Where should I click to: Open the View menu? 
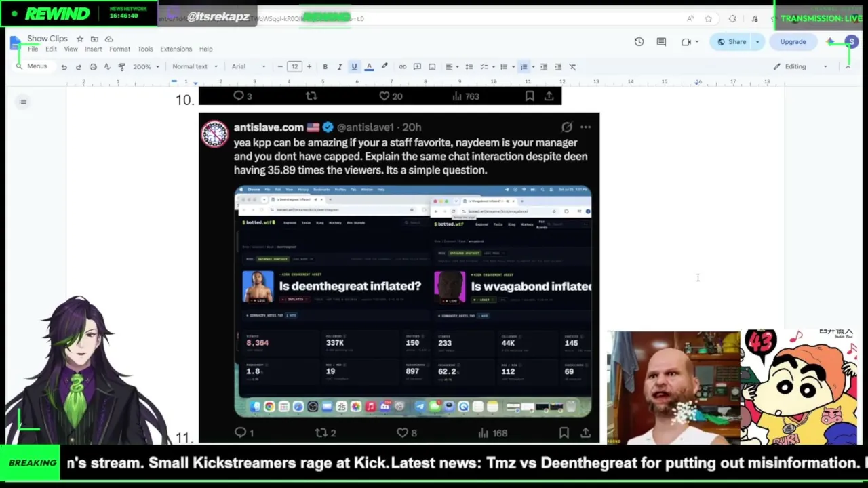[x=71, y=49]
